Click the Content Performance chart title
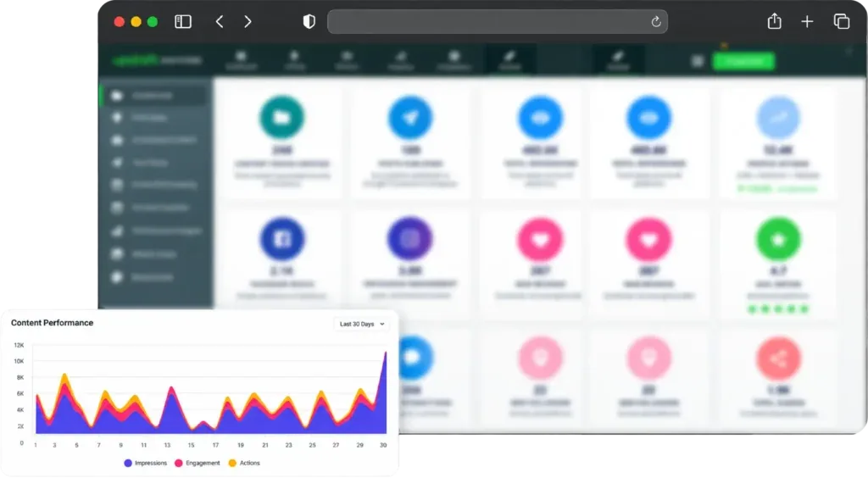The width and height of the screenshot is (868, 478). coord(52,323)
